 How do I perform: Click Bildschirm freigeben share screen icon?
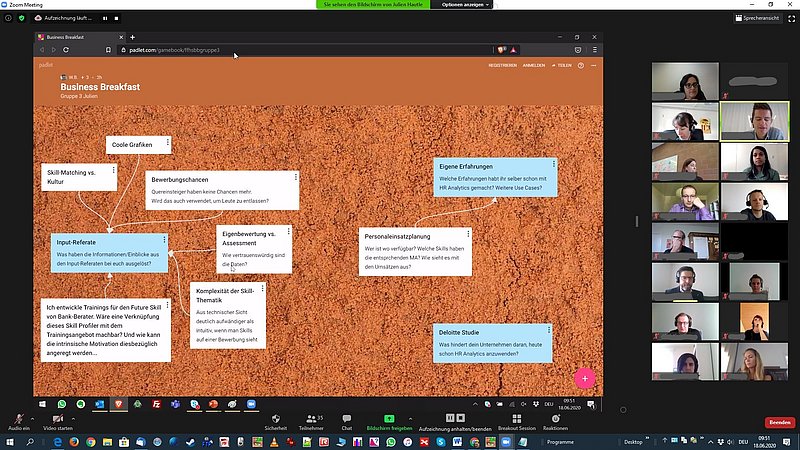(x=389, y=418)
